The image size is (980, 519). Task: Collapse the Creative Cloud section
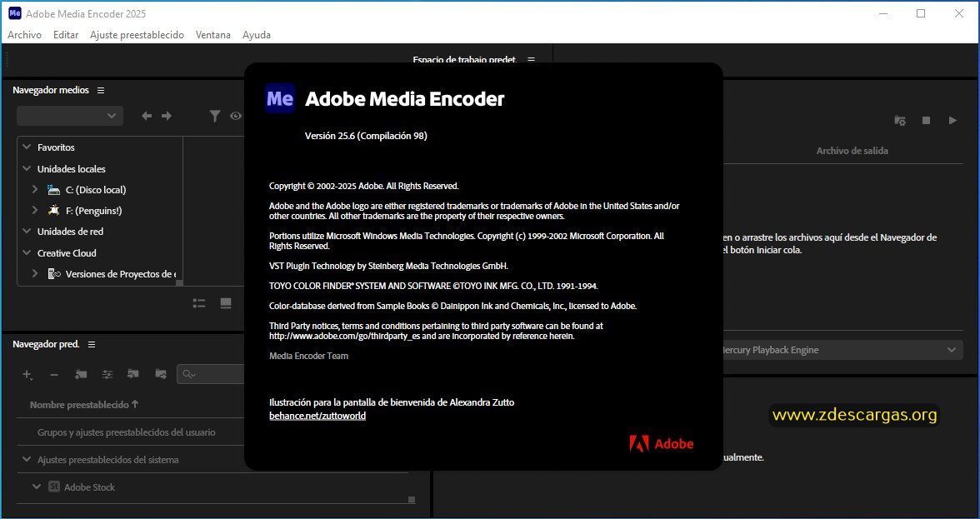click(x=27, y=253)
